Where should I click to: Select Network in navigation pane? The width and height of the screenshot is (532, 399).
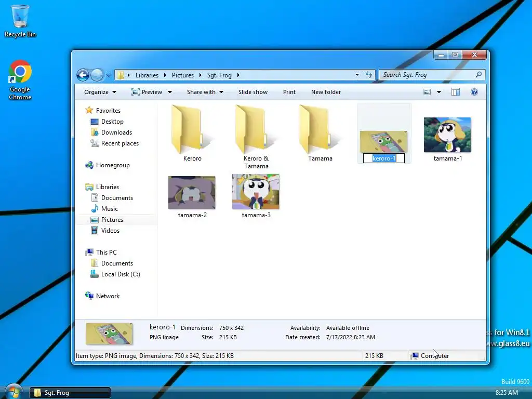click(108, 296)
